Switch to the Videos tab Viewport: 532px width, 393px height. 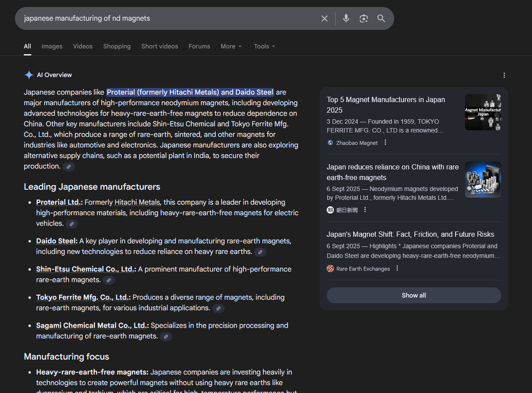click(83, 46)
